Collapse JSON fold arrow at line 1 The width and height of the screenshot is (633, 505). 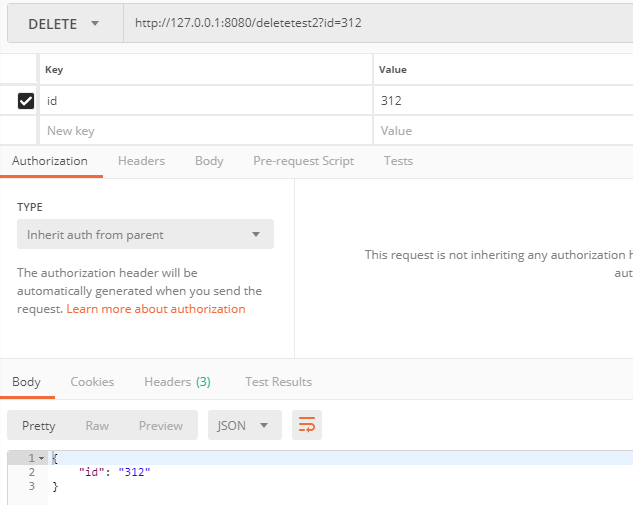point(42,459)
